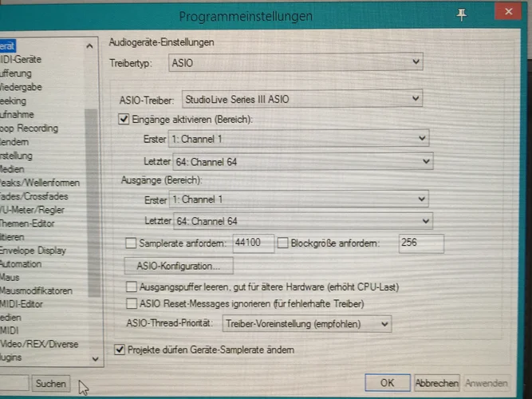Image resolution: width=532 pixels, height=399 pixels.
Task: Pin the Programmeinstellungen window with pin icon
Action: (462, 14)
